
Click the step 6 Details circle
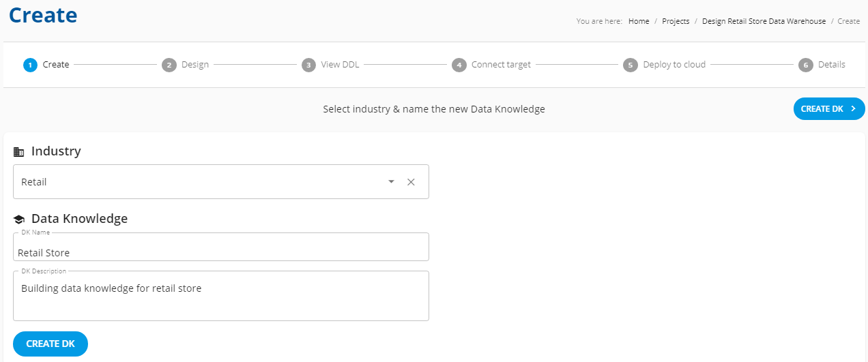(805, 65)
